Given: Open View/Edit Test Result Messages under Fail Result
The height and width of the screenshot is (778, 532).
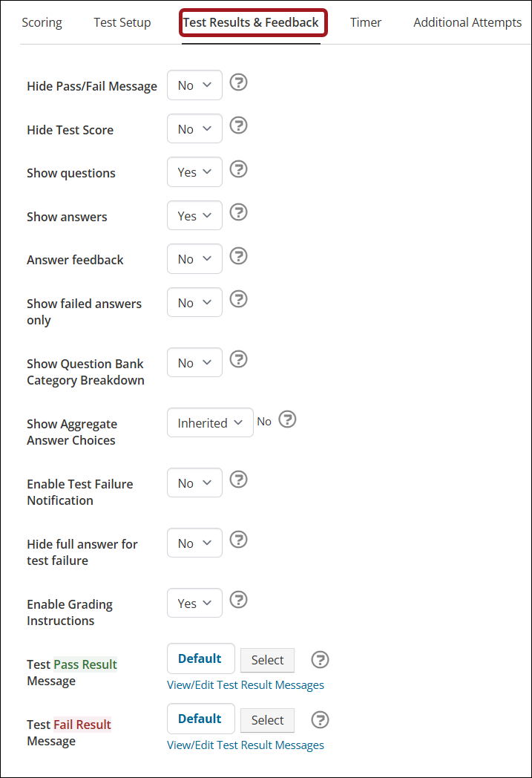Looking at the screenshot, I should click(246, 745).
